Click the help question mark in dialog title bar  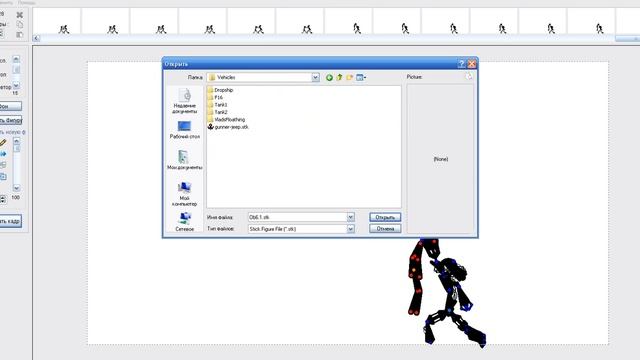[462, 64]
